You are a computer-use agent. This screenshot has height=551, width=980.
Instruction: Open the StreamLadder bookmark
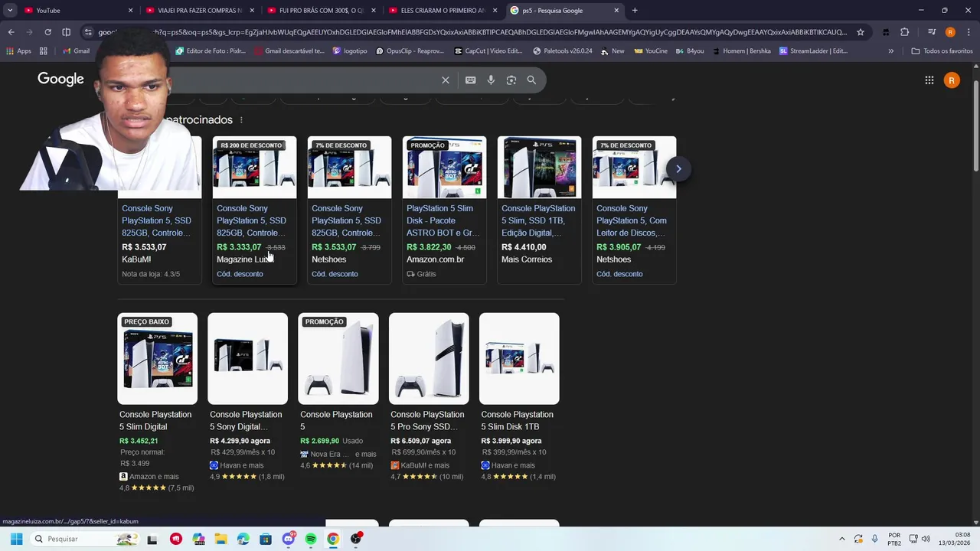tap(813, 51)
